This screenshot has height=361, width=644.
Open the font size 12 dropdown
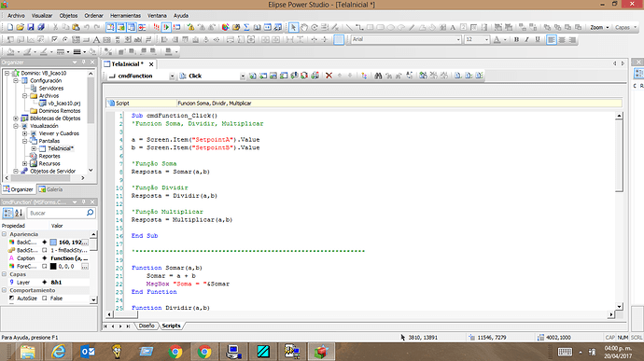pyautogui.click(x=486, y=39)
